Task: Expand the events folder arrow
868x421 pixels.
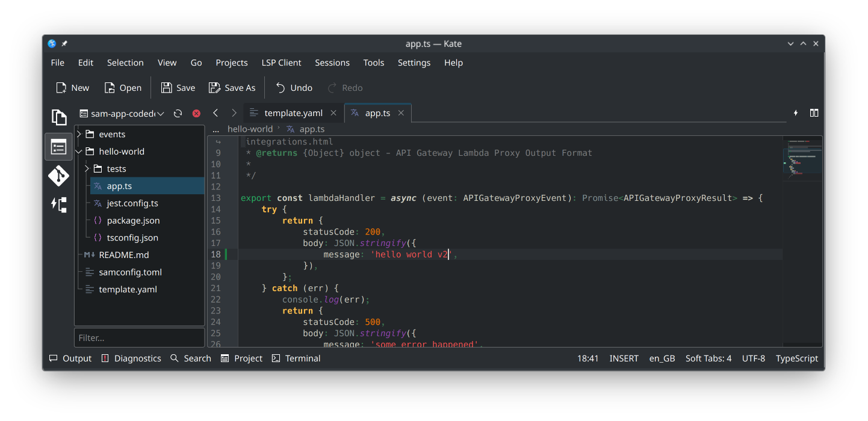Action: [79, 134]
